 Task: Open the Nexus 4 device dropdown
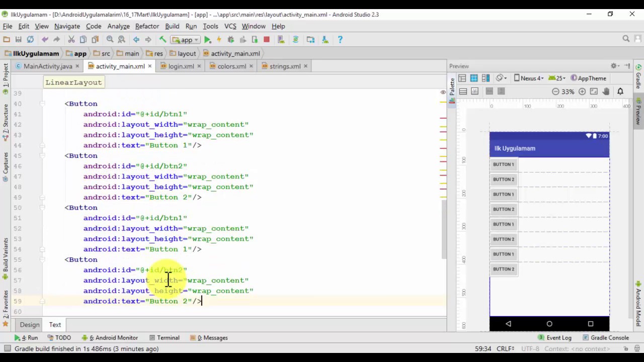point(528,78)
